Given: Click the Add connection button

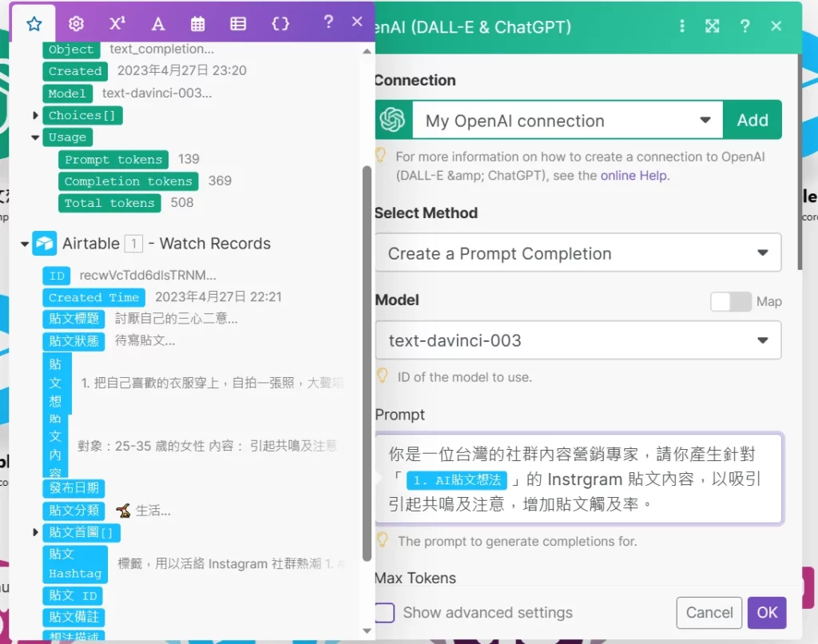Looking at the screenshot, I should [x=752, y=119].
